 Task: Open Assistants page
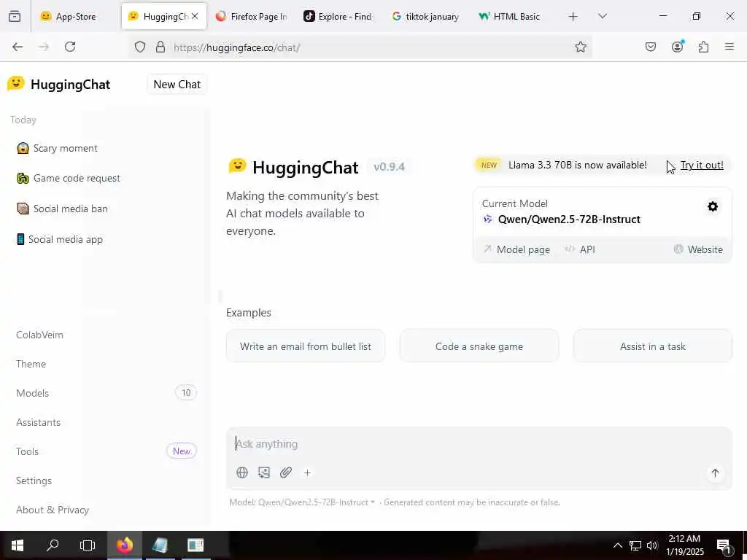pos(38,422)
